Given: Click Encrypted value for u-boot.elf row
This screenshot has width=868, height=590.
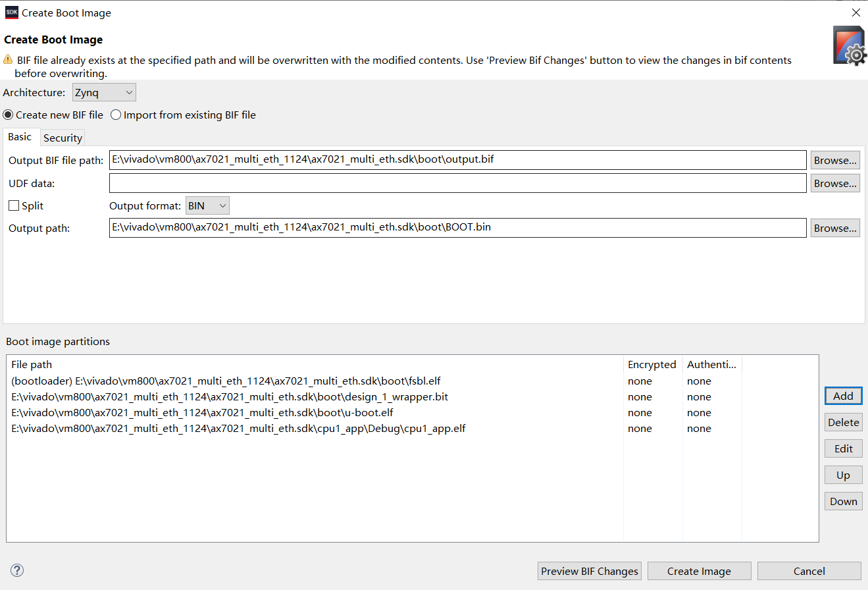Looking at the screenshot, I should 640,412.
